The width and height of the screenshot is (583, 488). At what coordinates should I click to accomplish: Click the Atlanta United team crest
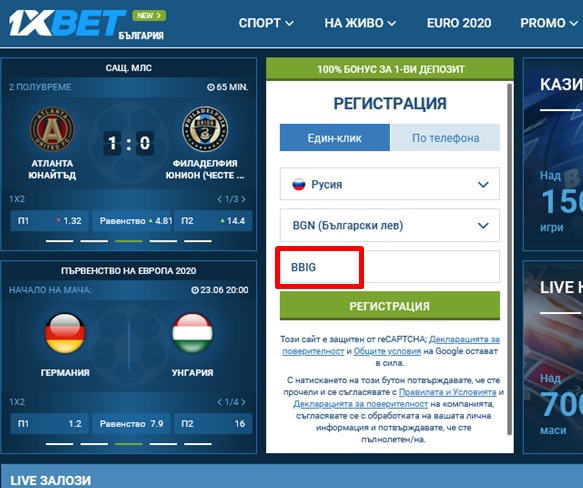pos(52,130)
